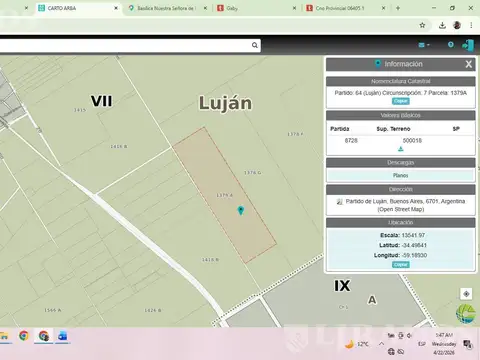Screen dimensions: 480x360
Task: Click the Dirección address text
Action: click(x=405, y=205)
